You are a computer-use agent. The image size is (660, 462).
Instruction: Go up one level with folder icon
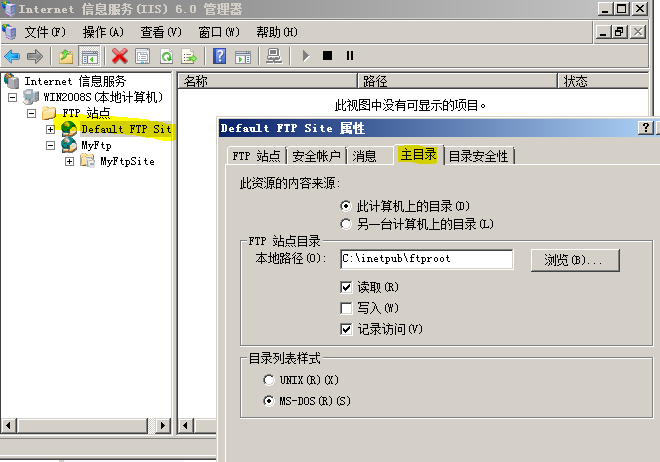click(66, 56)
